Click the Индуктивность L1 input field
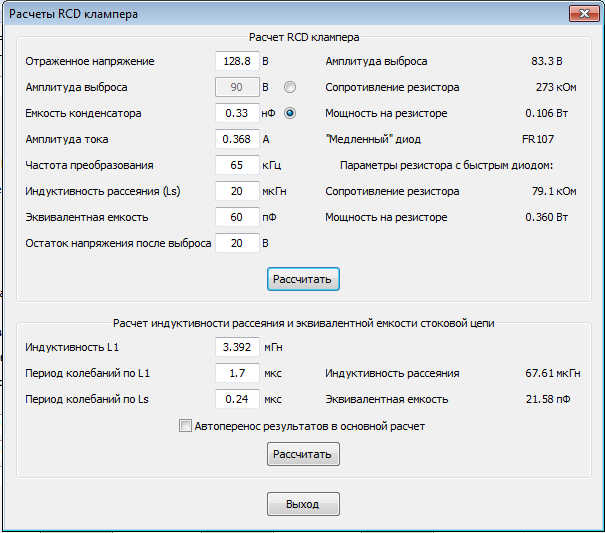605x533 pixels. coord(237,348)
